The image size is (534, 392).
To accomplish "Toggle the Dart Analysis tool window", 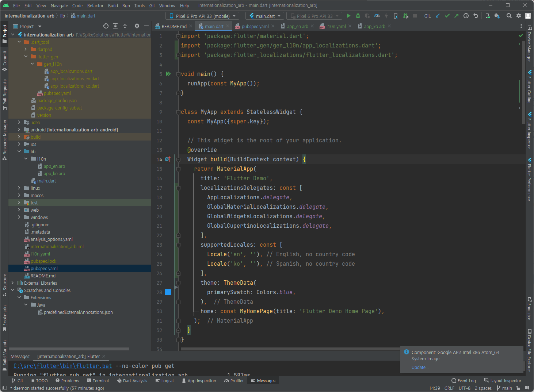I will tap(132, 381).
